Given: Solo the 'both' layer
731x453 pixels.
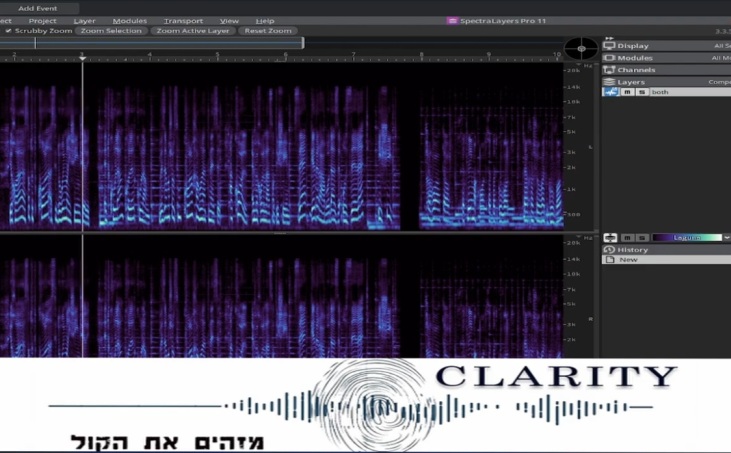Looking at the screenshot, I should tap(640, 92).
